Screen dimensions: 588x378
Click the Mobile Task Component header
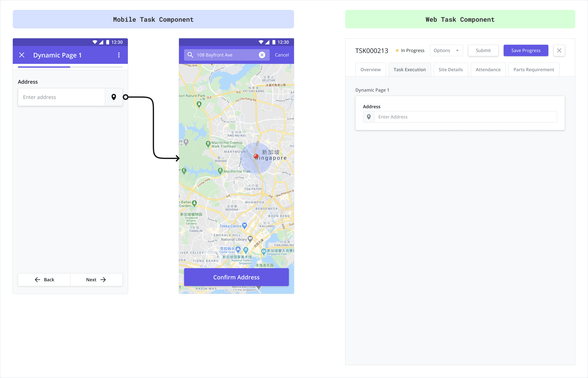(153, 19)
